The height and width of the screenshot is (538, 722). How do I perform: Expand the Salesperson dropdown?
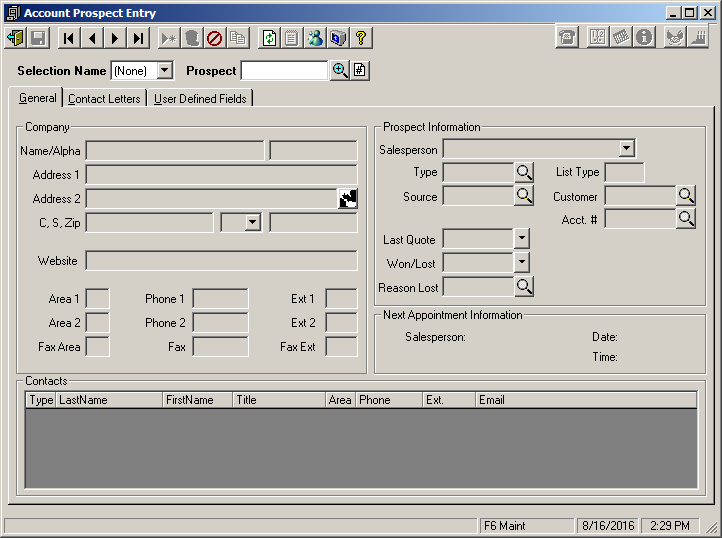click(x=626, y=148)
